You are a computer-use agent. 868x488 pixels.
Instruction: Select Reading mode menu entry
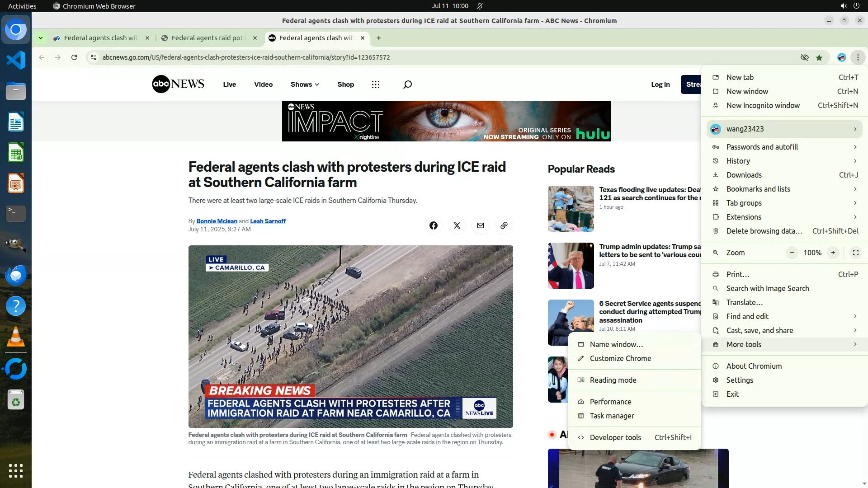click(x=613, y=380)
